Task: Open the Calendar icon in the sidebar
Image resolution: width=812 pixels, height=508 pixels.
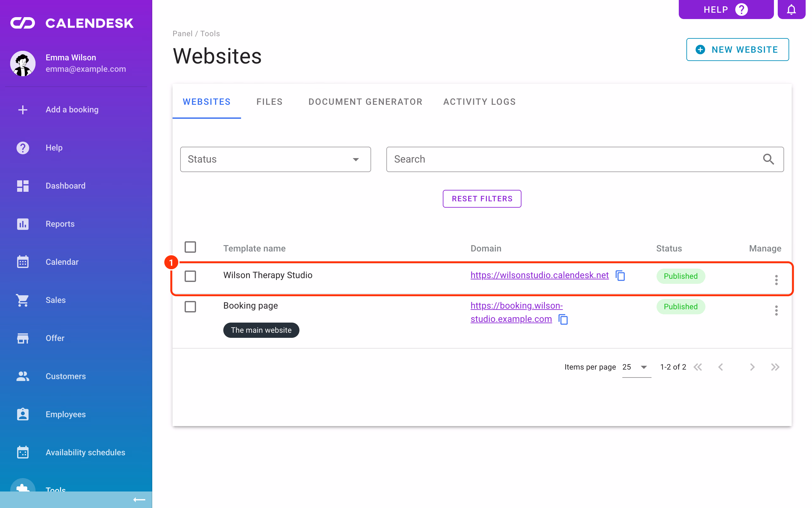Action: click(23, 262)
